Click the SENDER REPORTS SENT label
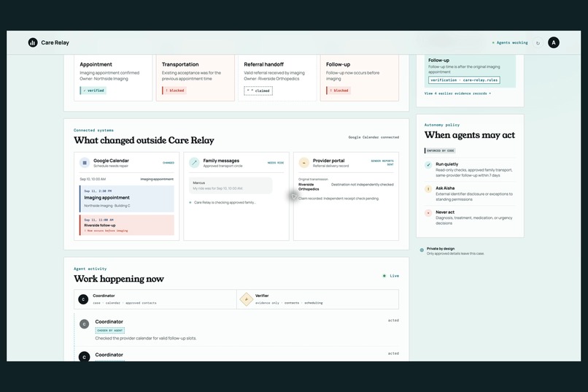This screenshot has height=392, width=588. coord(382,163)
